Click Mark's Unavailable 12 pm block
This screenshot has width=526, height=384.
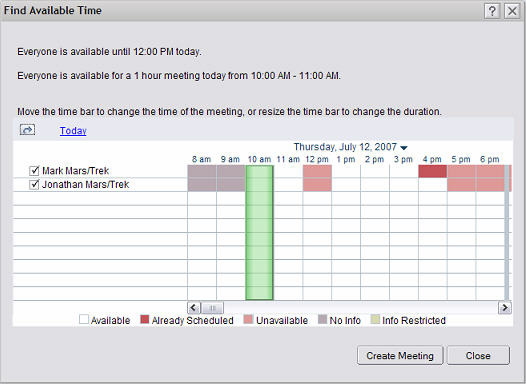click(317, 171)
